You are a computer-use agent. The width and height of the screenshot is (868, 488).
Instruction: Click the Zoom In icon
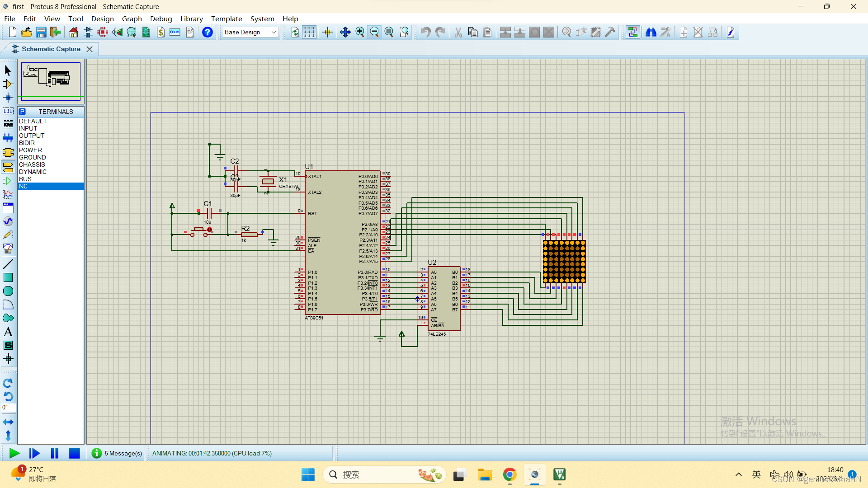click(x=359, y=32)
